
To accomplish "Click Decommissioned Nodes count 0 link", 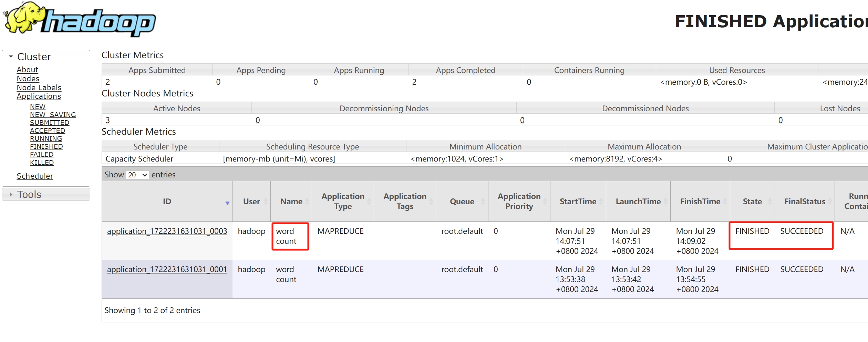I will tap(522, 120).
